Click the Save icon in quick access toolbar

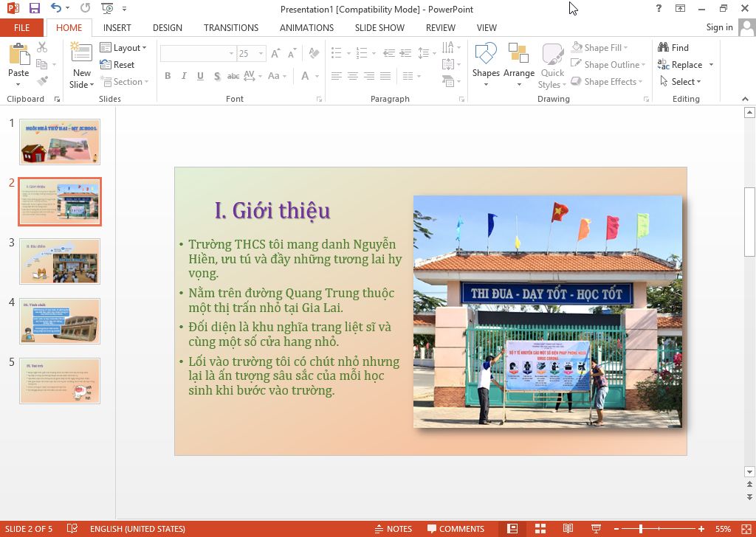tap(35, 9)
